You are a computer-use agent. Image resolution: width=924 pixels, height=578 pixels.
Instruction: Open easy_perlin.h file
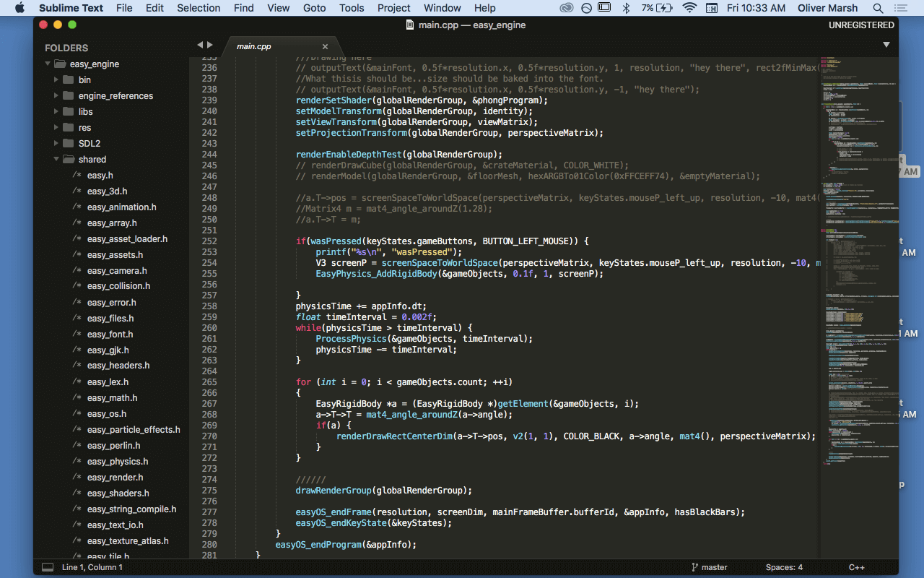[113, 445]
